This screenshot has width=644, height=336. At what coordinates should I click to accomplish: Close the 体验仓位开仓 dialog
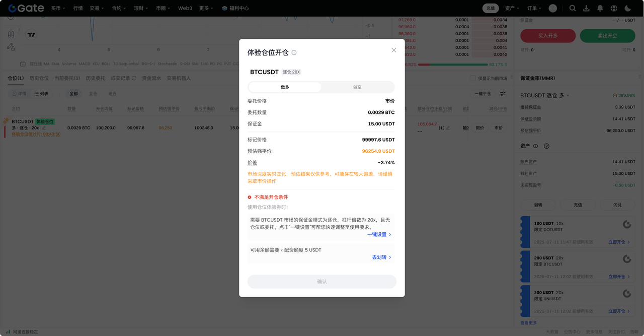(x=393, y=50)
